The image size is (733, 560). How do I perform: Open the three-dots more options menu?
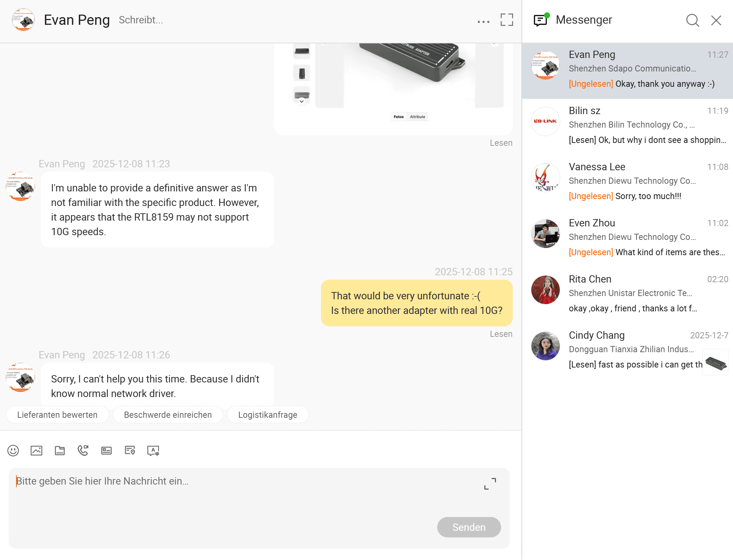click(483, 22)
